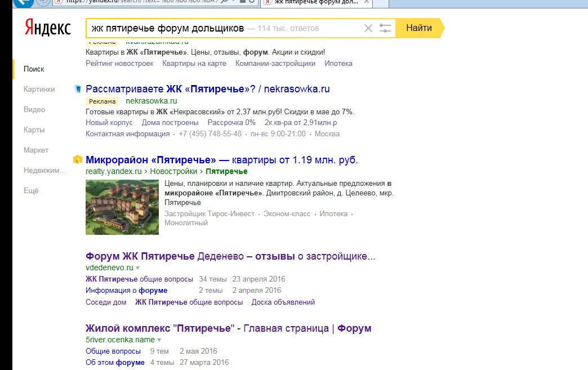Open the Рейтинг новостроек sitelink
Screen dimensions: 588x370
point(119,63)
